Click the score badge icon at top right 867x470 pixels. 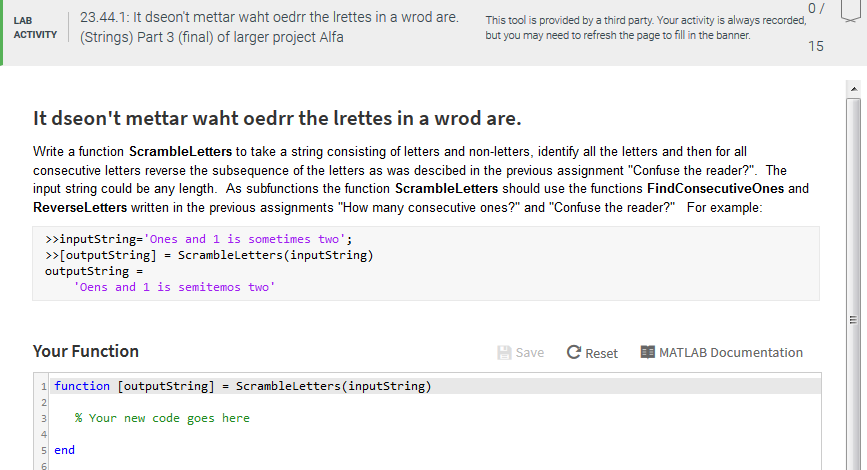(851, 11)
